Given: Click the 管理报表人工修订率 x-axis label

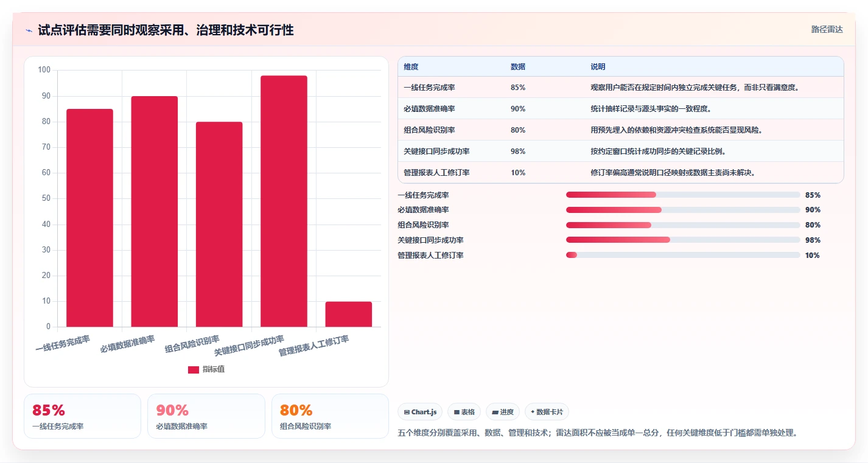Looking at the screenshot, I should pyautogui.click(x=314, y=346).
